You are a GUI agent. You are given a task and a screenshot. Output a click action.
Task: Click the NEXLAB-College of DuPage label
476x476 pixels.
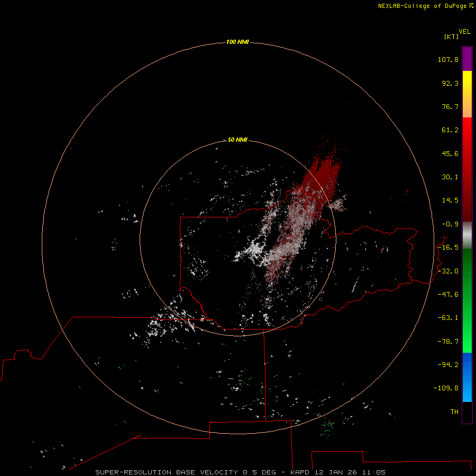426,6
